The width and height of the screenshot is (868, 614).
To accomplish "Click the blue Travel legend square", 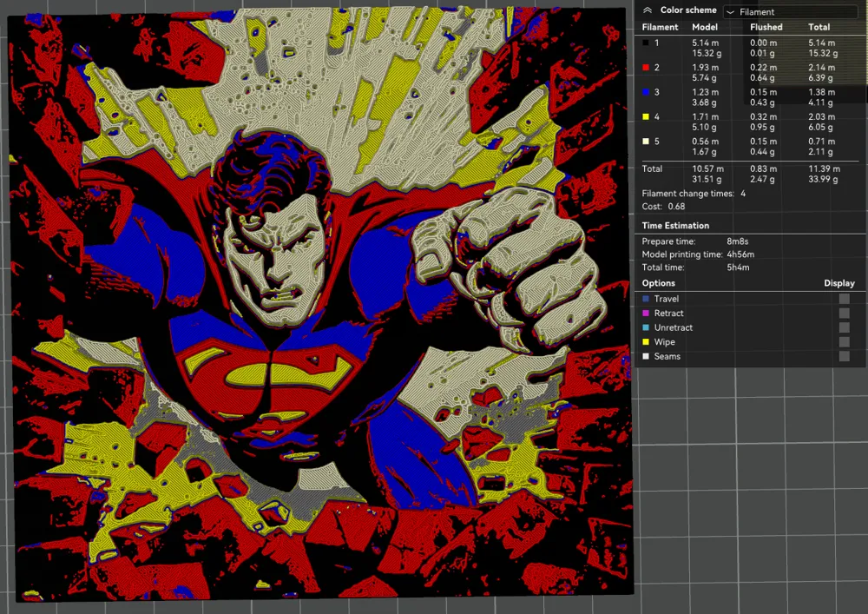I will [644, 298].
